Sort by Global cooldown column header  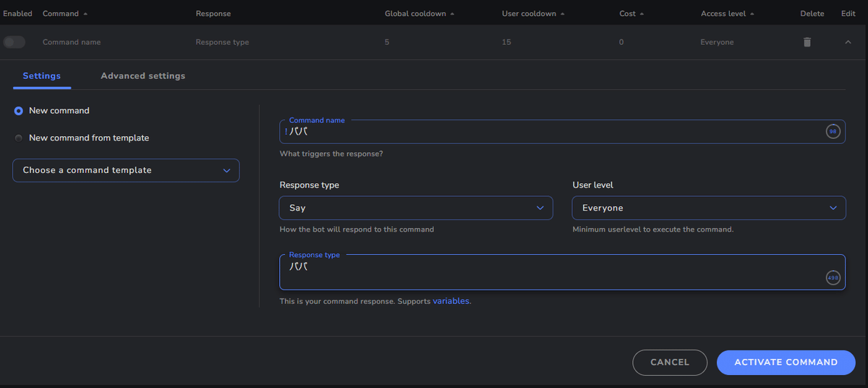[420, 14]
